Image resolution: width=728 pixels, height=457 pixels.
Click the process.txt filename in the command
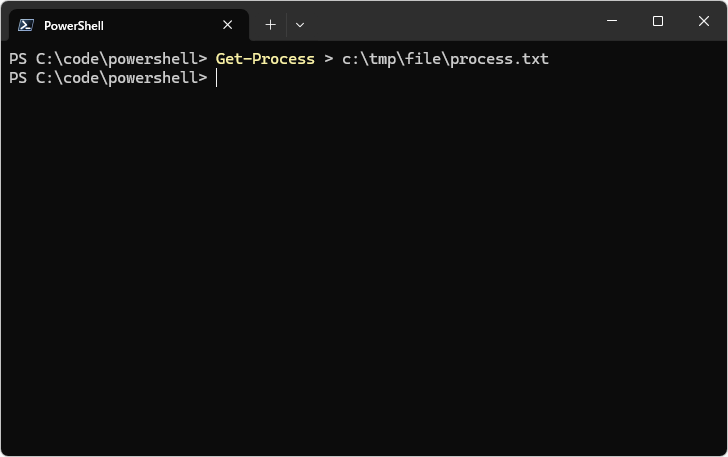[499, 59]
